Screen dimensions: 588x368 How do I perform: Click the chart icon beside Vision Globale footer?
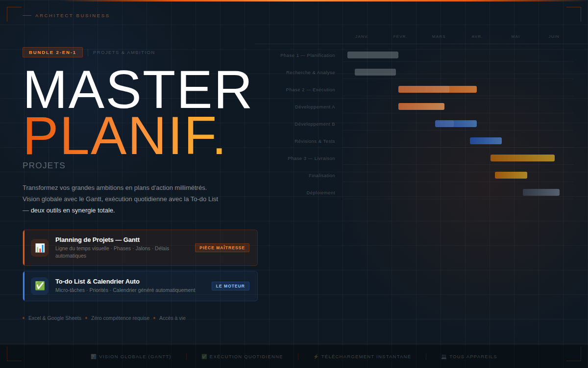pos(94,357)
